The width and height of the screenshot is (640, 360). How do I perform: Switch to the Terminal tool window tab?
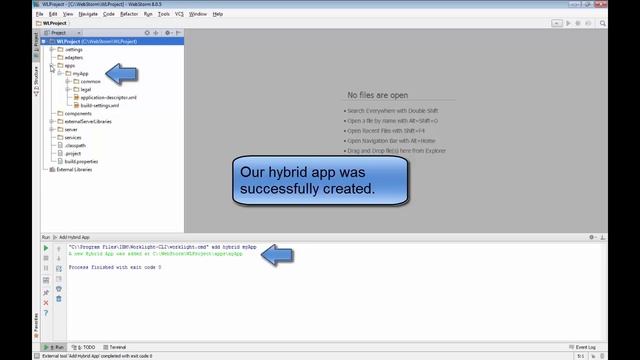click(x=115, y=347)
